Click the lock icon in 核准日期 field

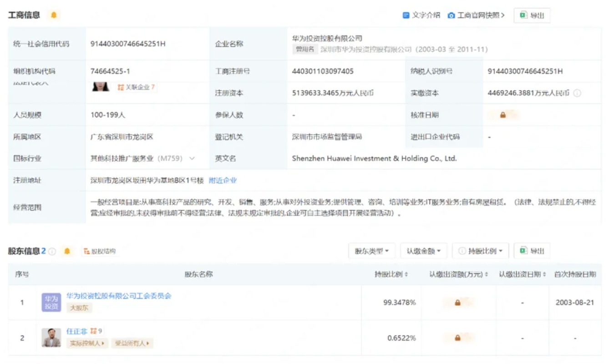503,115
